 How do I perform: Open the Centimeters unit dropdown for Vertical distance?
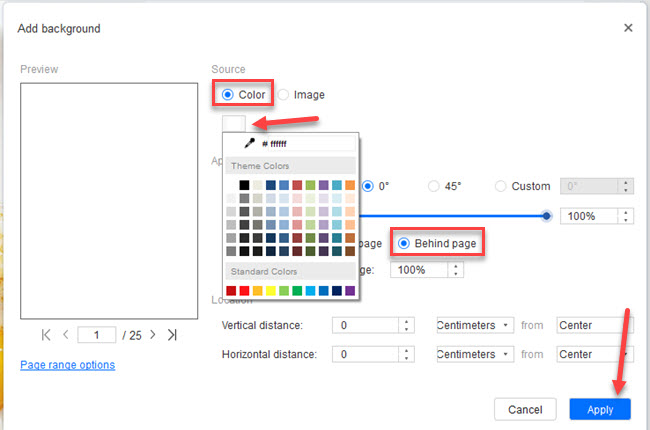tap(475, 325)
